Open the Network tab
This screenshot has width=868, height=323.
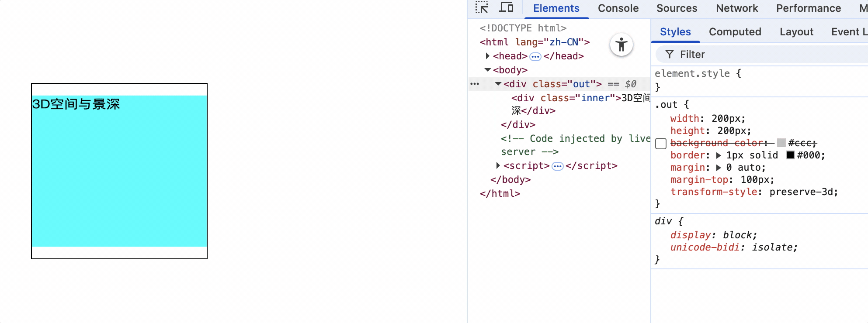737,8
